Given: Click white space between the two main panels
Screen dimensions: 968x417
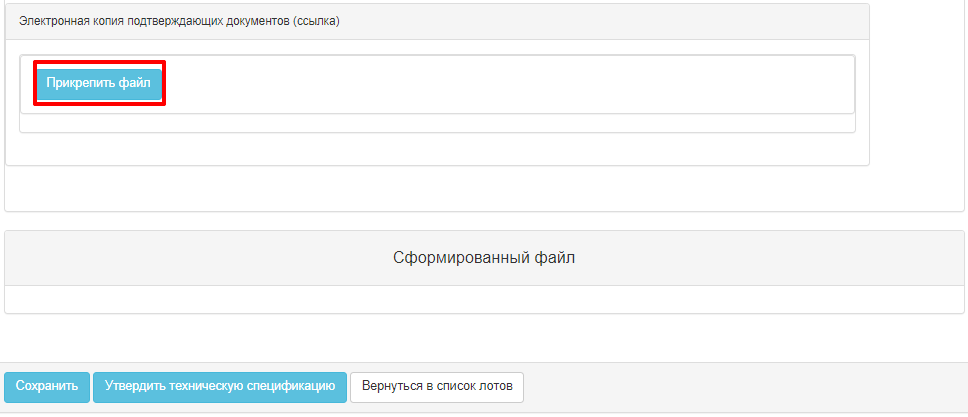Looking at the screenshot, I should (484, 221).
